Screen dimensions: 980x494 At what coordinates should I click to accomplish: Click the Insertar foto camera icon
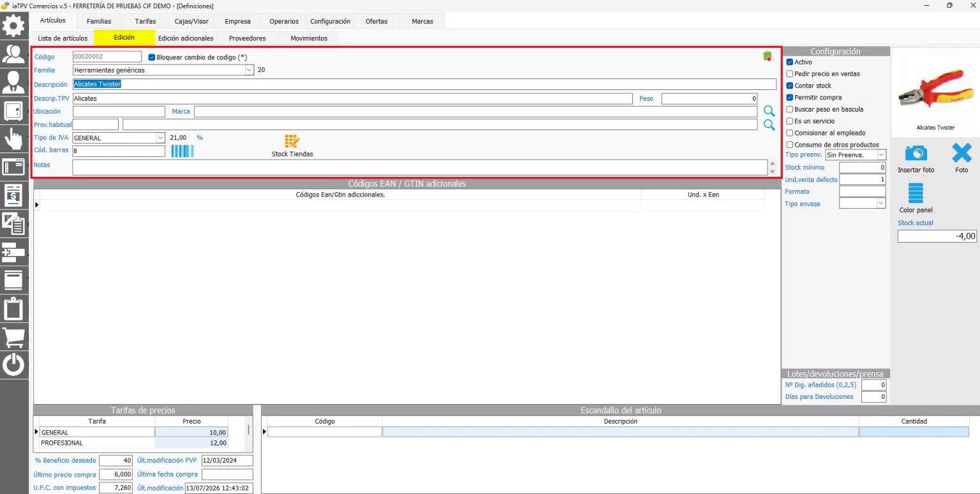coord(916,153)
